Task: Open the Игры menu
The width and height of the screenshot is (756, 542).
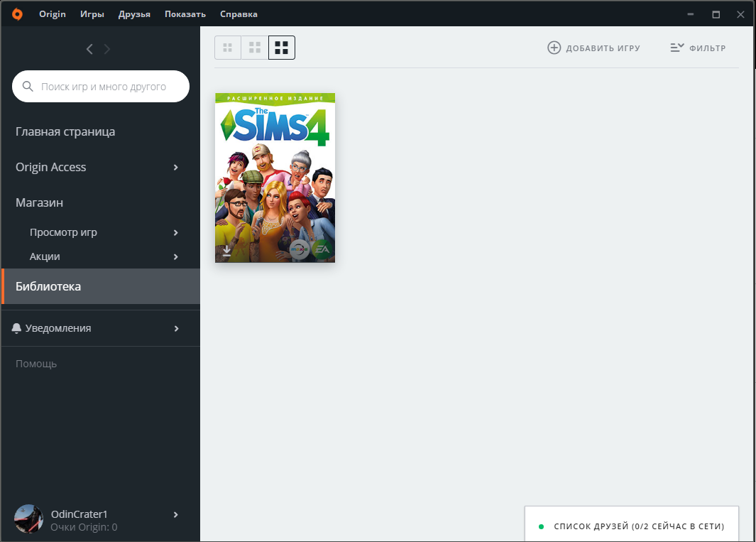Action: (x=92, y=14)
